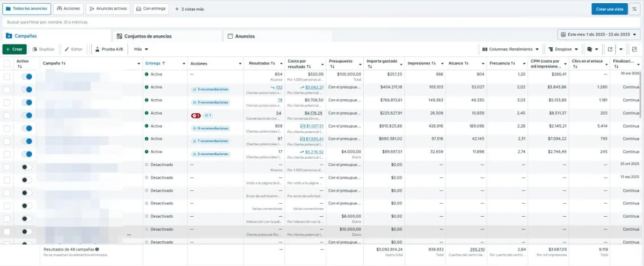Open the reports icon dropdown

tap(592, 49)
